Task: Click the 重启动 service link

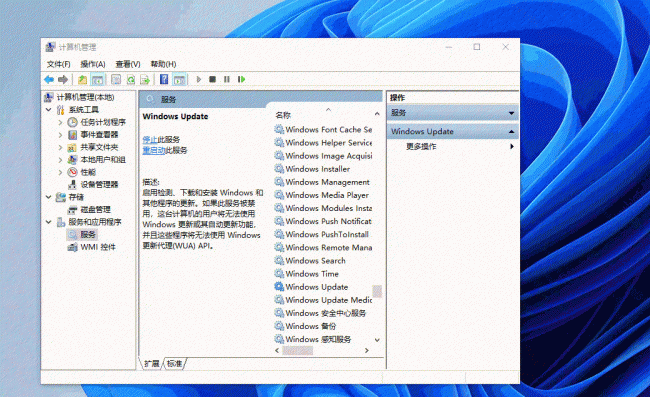Action: (154, 150)
